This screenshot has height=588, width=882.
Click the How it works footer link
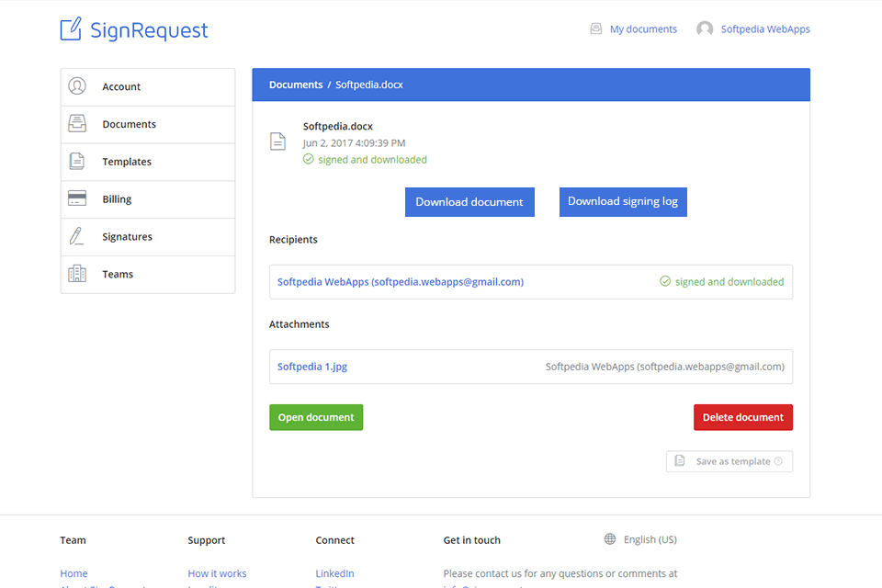pos(217,573)
